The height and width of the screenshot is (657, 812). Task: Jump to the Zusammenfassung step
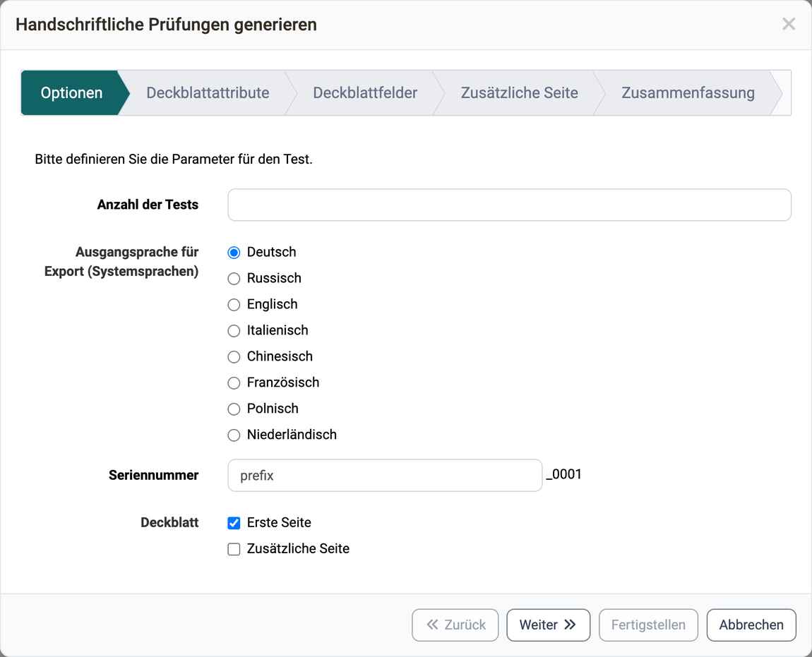pos(688,92)
